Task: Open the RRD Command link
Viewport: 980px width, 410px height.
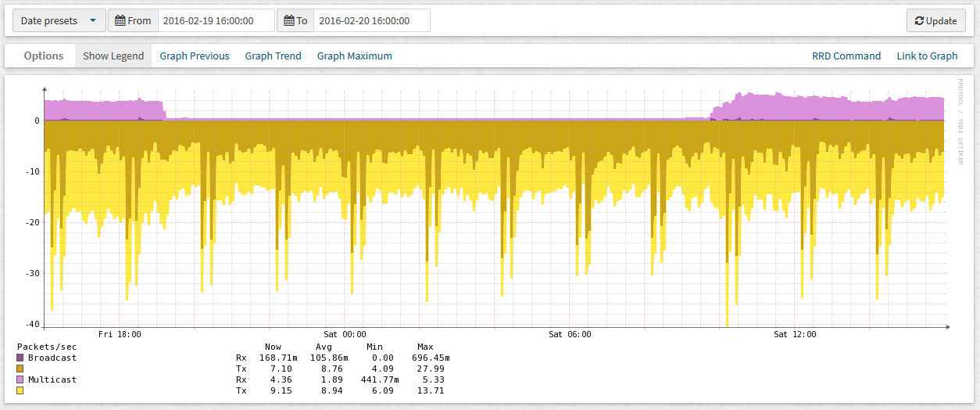Action: pyautogui.click(x=846, y=56)
